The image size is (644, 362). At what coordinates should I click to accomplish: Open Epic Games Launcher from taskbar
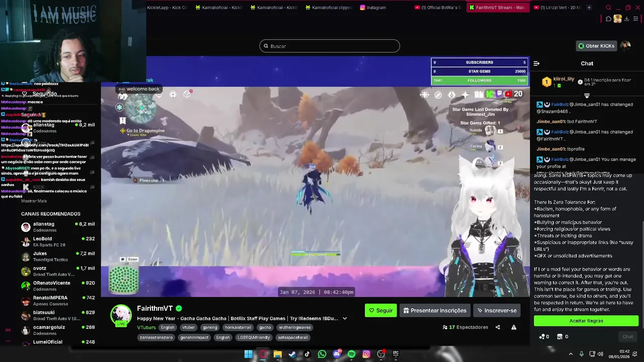(395, 354)
